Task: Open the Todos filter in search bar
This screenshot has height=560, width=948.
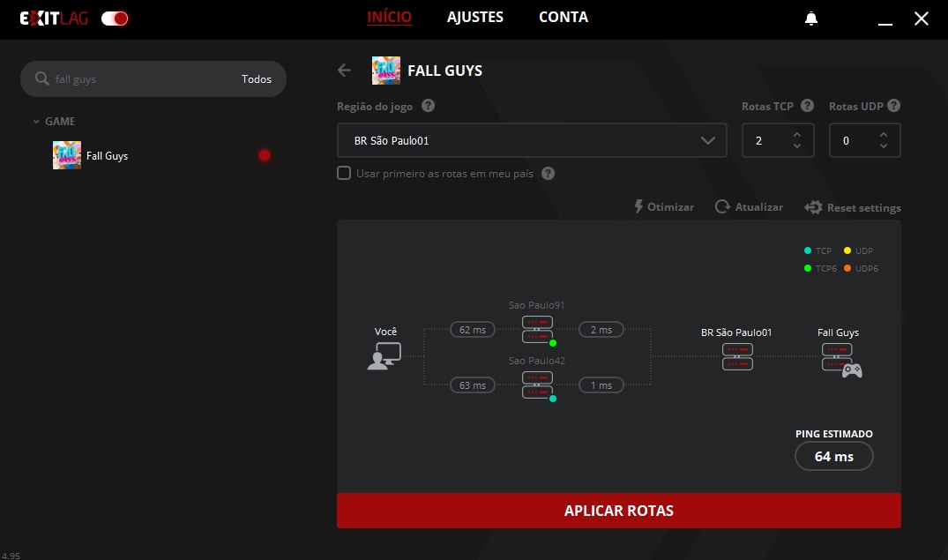Action: pyautogui.click(x=257, y=79)
